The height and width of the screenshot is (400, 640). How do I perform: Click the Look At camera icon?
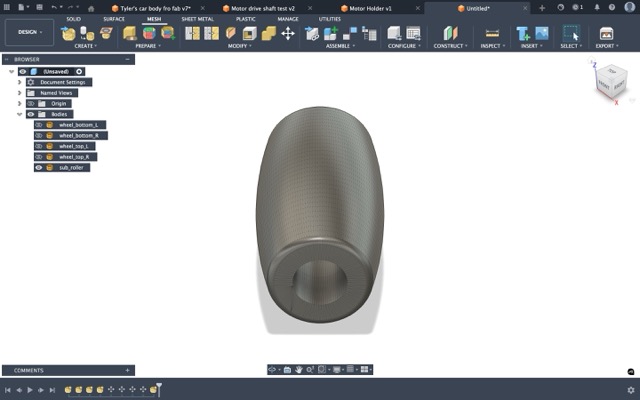287,369
